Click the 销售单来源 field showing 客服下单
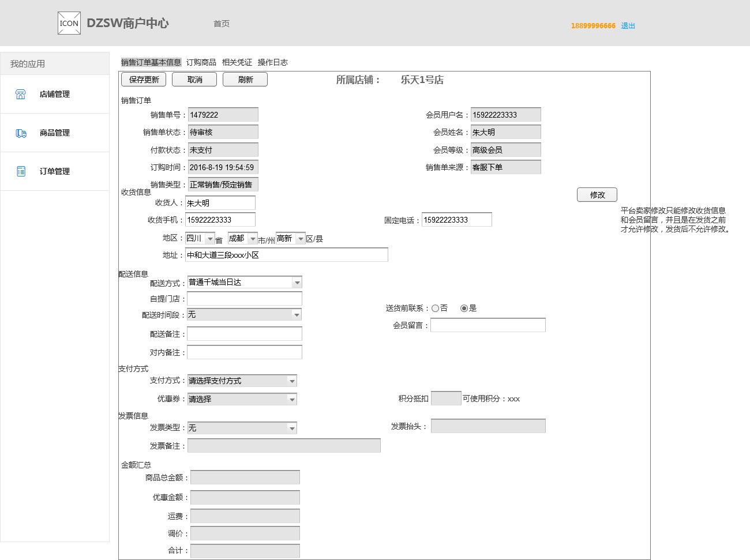 tap(506, 167)
